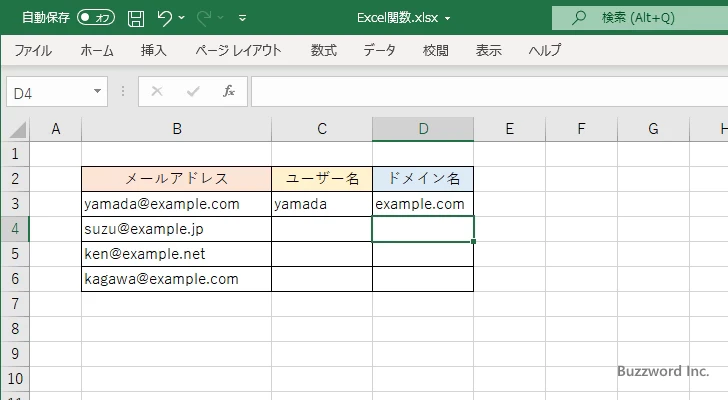Click the Redo arrow icon

point(203,18)
